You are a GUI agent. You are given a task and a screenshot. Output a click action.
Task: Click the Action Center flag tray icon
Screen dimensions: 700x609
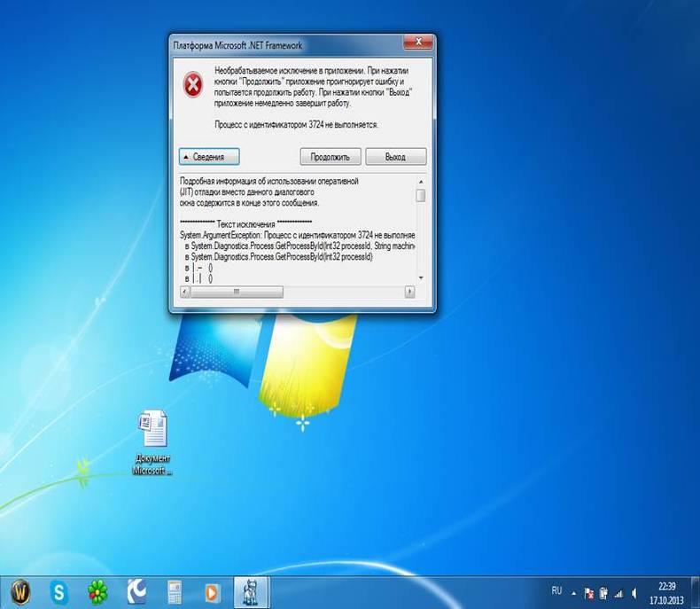pos(589,593)
